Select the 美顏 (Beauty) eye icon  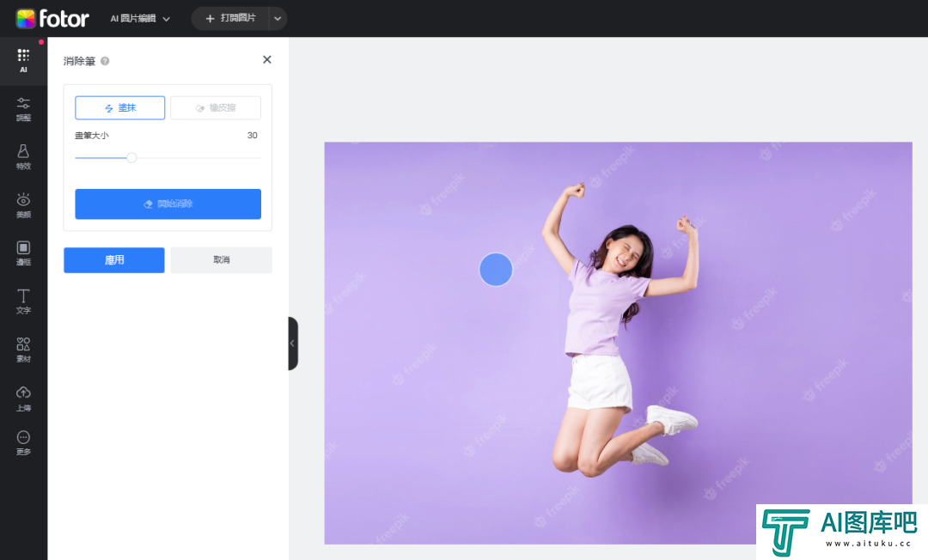tap(23, 204)
